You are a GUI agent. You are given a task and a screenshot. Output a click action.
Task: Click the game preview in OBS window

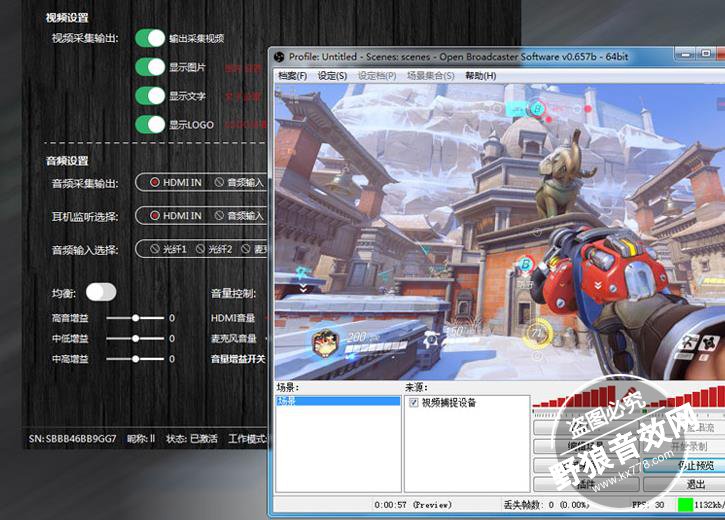click(x=499, y=231)
